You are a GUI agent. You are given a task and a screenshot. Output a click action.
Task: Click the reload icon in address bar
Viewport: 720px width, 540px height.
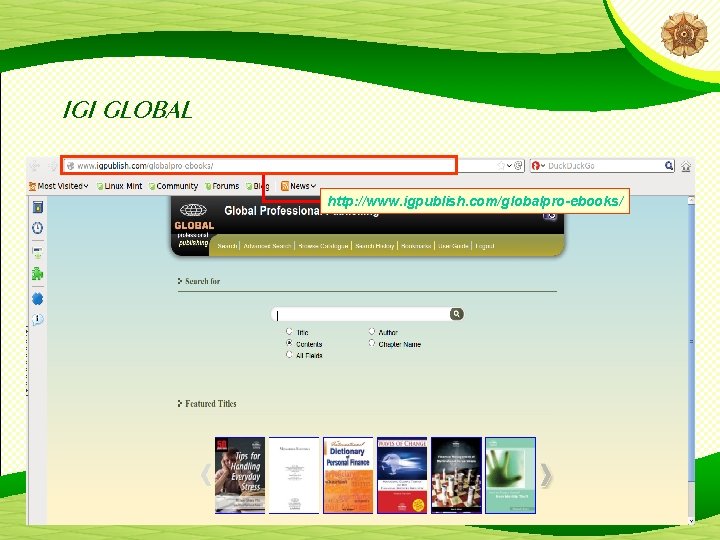[518, 166]
